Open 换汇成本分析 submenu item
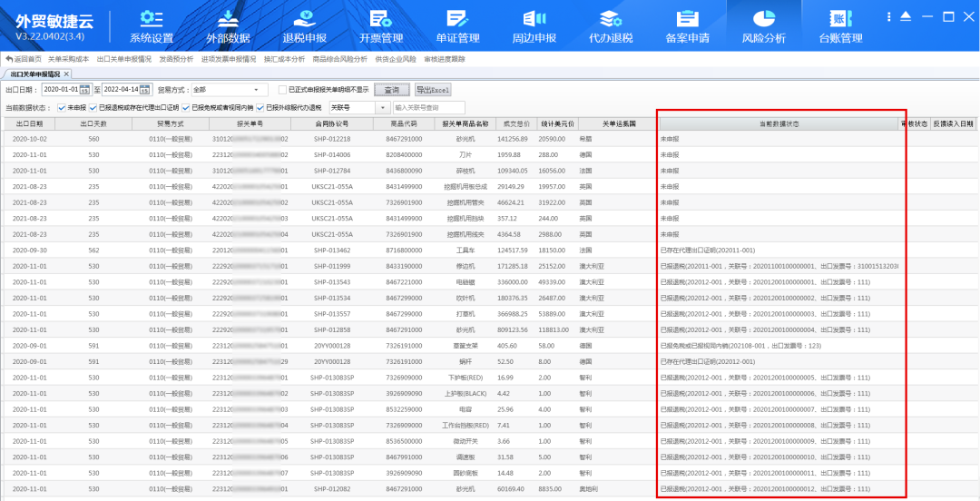980x501 pixels. pyautogui.click(x=284, y=59)
